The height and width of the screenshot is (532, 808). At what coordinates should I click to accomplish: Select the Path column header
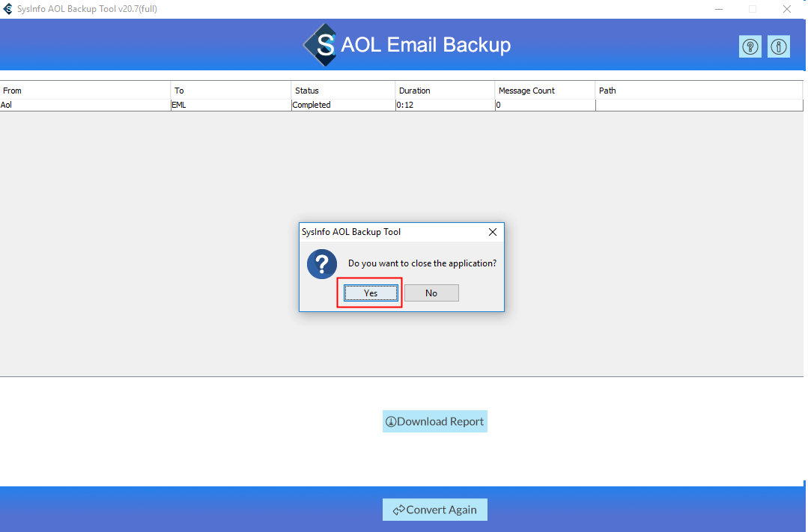pyautogui.click(x=699, y=90)
